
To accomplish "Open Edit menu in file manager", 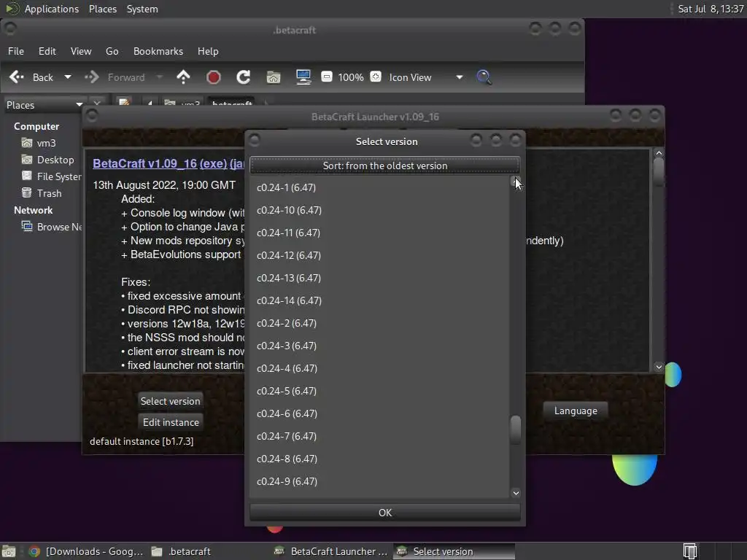I will click(47, 51).
